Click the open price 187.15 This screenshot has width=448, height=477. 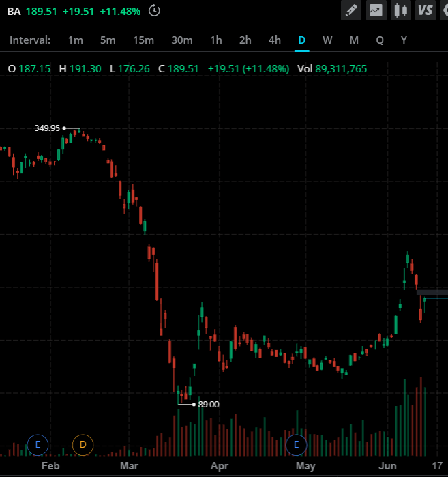tap(35, 69)
